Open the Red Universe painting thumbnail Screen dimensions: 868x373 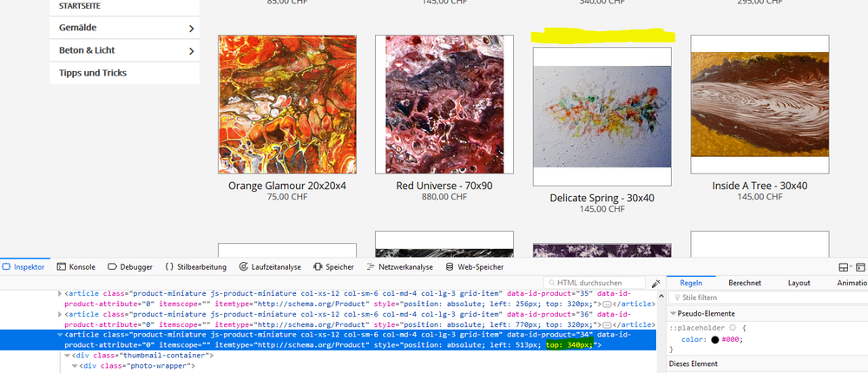(444, 105)
